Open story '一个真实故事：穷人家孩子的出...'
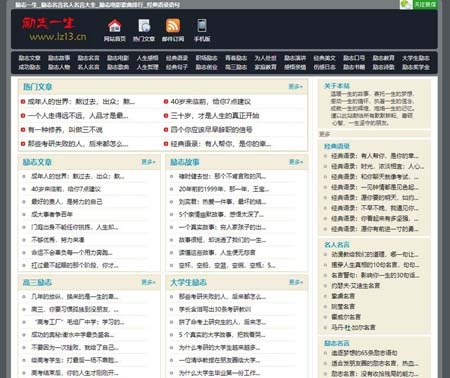The height and width of the screenshot is (378, 450). tap(222, 227)
